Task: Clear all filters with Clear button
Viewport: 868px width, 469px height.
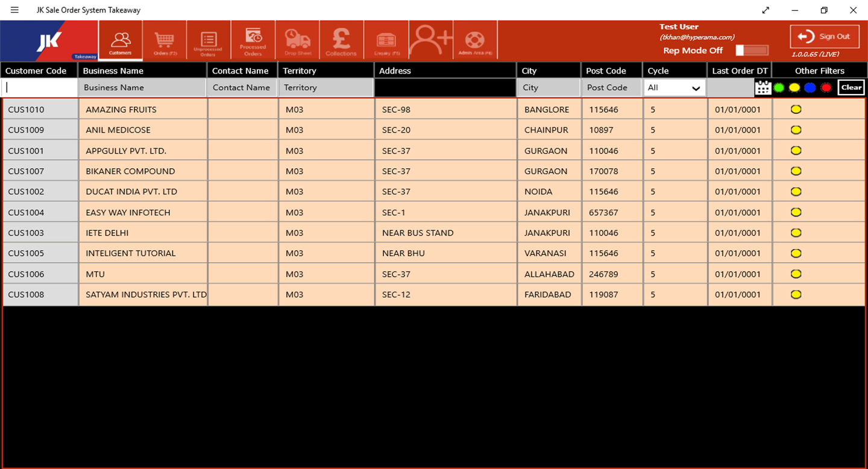Action: pos(851,87)
